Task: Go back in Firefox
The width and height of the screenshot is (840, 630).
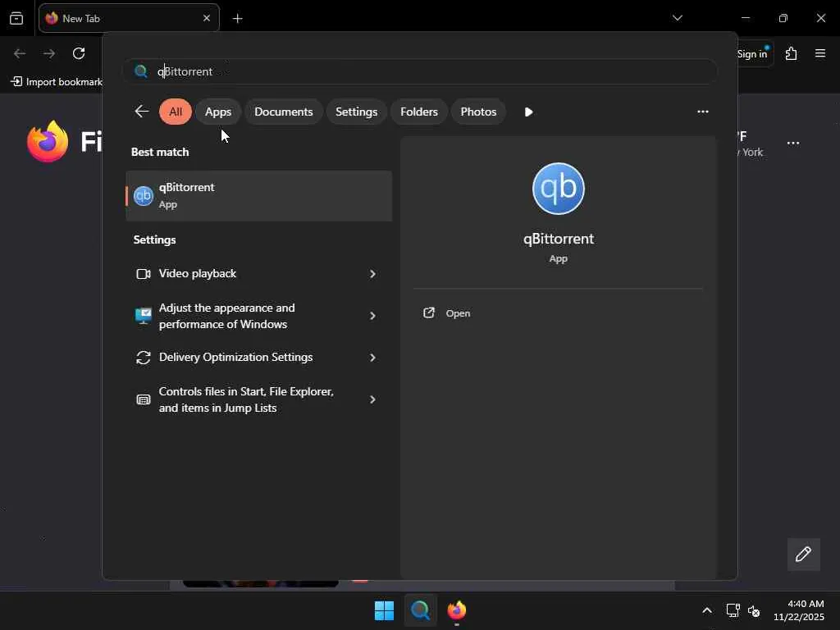Action: [x=20, y=53]
